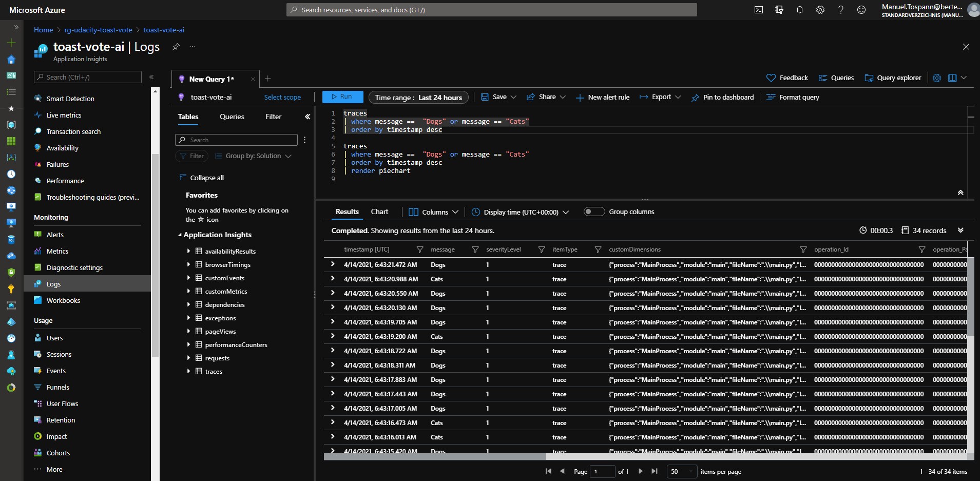Click Select scope link
This screenshot has height=481, width=980.
pyautogui.click(x=282, y=97)
